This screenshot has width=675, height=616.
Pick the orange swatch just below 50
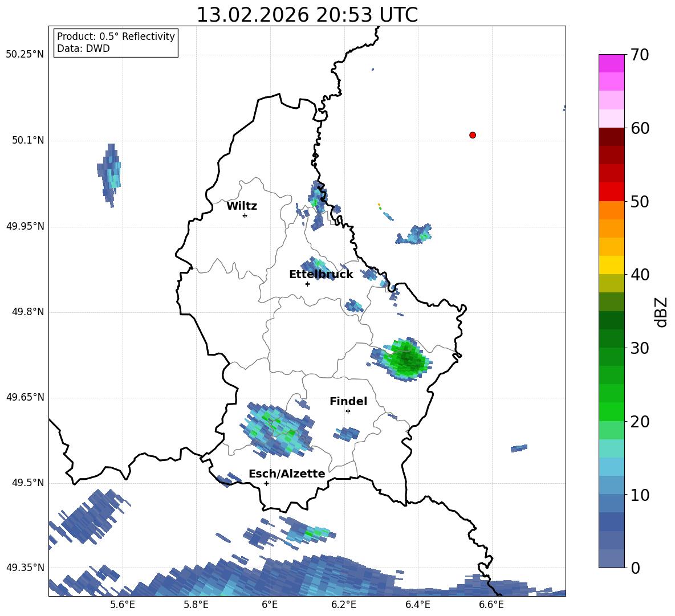(x=611, y=210)
